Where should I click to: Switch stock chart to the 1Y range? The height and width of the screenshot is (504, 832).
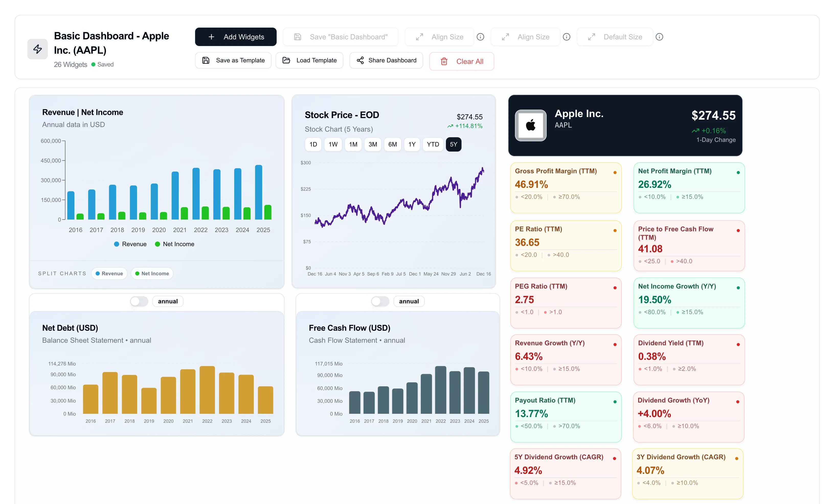click(412, 144)
